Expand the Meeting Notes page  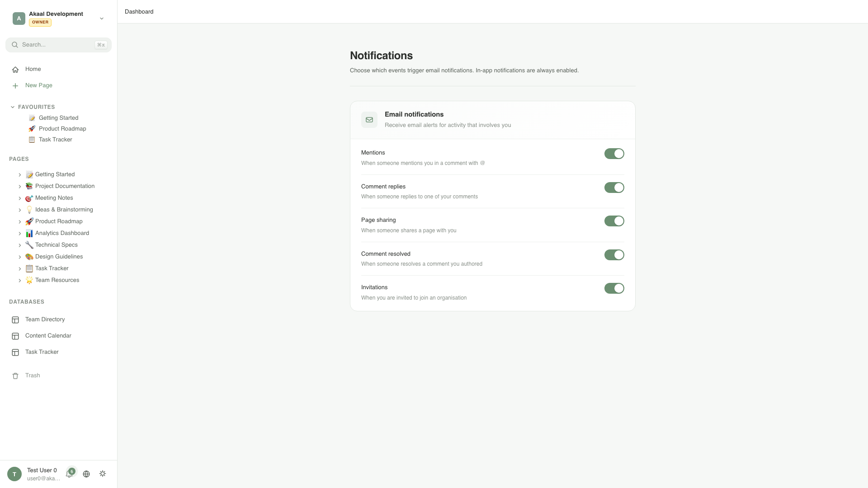20,198
